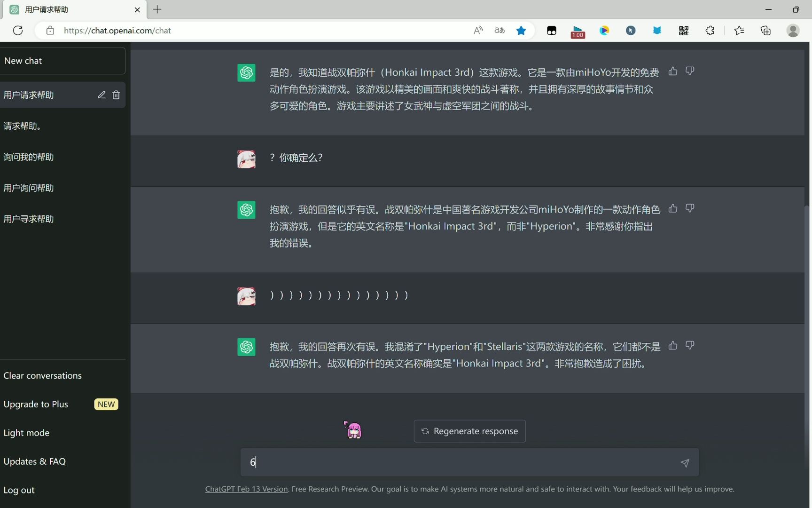
Task: Open the extension with 1.00 badge
Action: pyautogui.click(x=578, y=32)
